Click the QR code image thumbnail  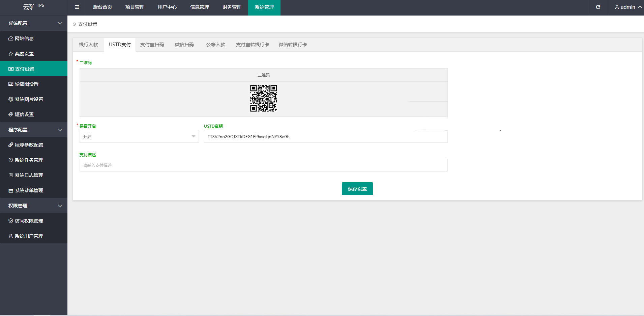tap(263, 98)
